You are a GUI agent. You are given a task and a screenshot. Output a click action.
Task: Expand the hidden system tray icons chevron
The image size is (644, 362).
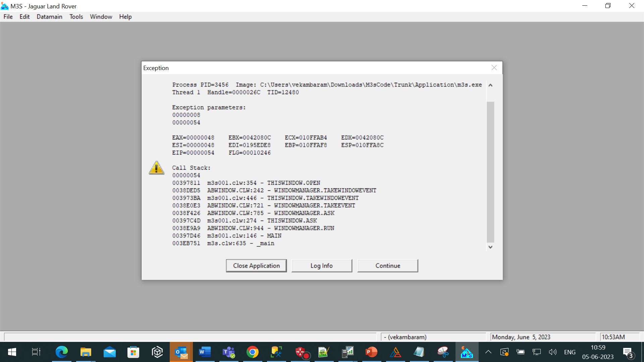click(x=488, y=352)
